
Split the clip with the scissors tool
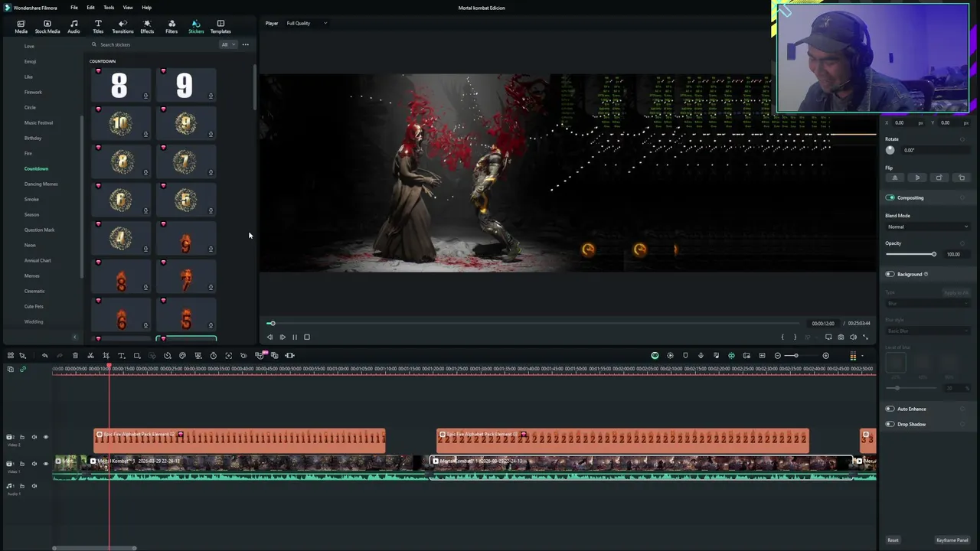pyautogui.click(x=90, y=356)
